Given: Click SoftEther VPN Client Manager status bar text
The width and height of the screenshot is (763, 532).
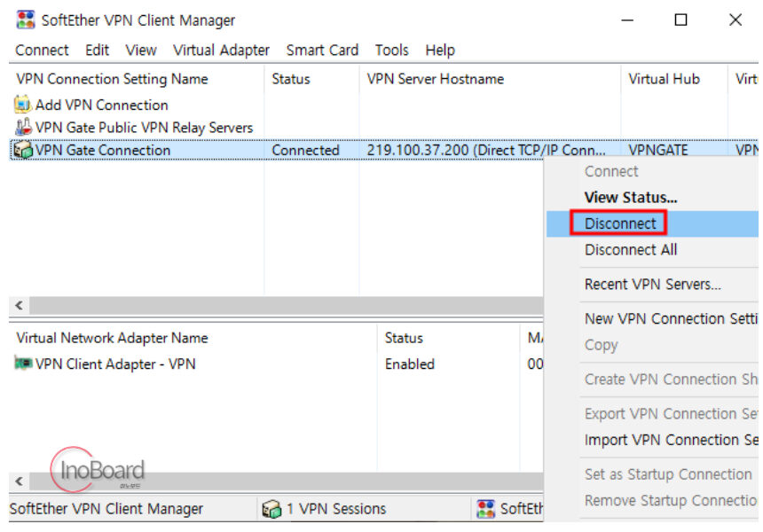Looking at the screenshot, I should coord(106,509).
